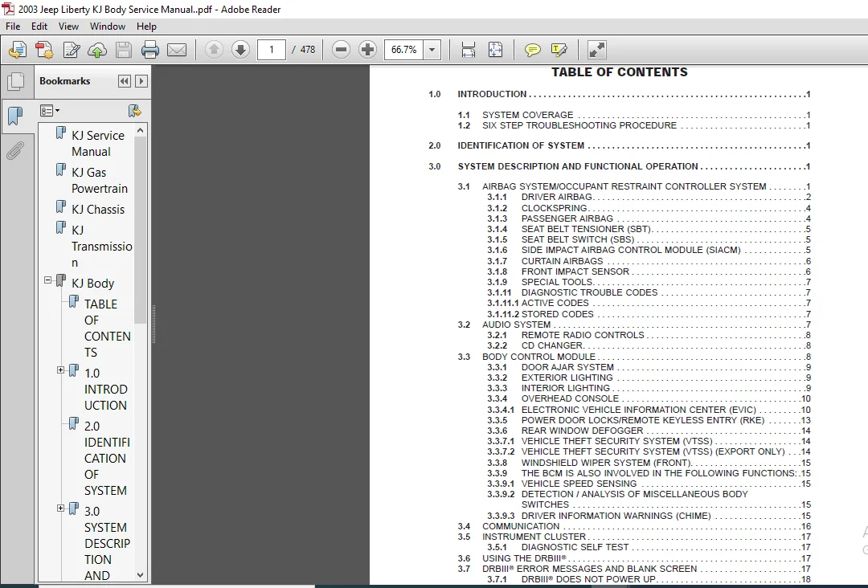The height and width of the screenshot is (588, 868).
Task: Open the Page Thumbnails panel icon
Action: [15, 82]
